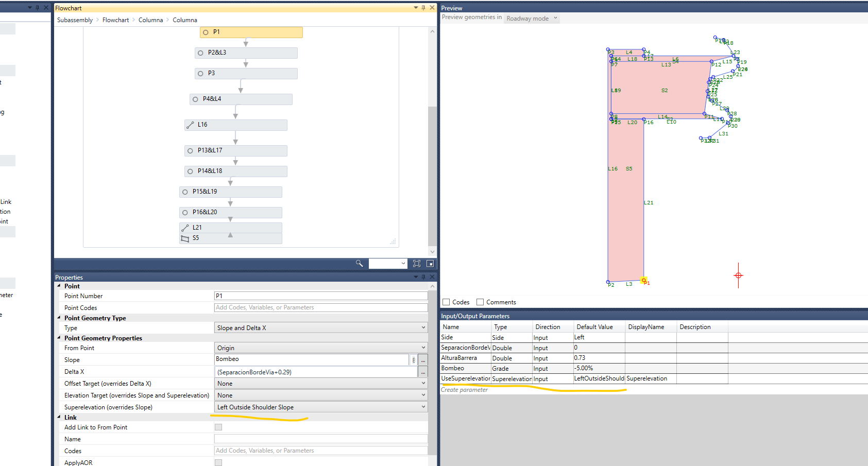This screenshot has width=868, height=466.
Task: Click the auto-hide pin on the Flowchart panel
Action: [424, 7]
